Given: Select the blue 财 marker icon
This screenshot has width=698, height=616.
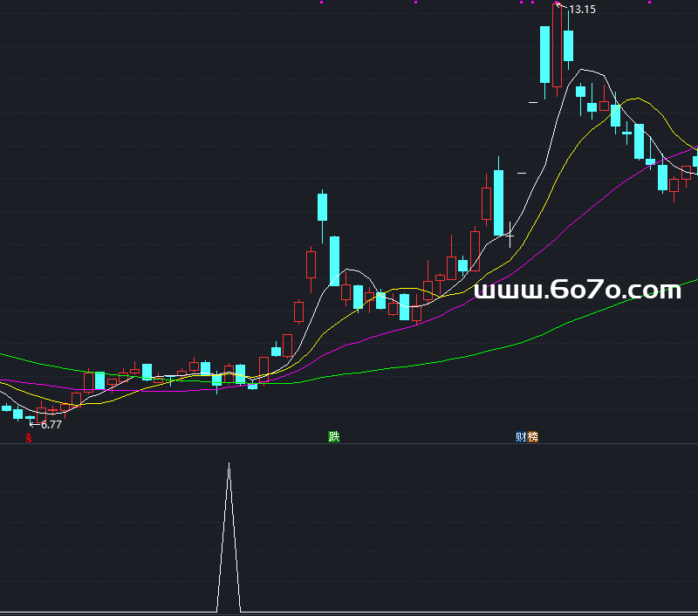Looking at the screenshot, I should tap(521, 437).
